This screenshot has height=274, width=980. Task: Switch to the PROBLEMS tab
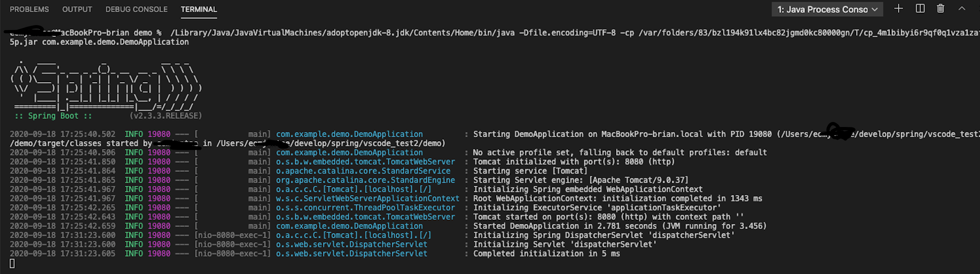point(29,9)
